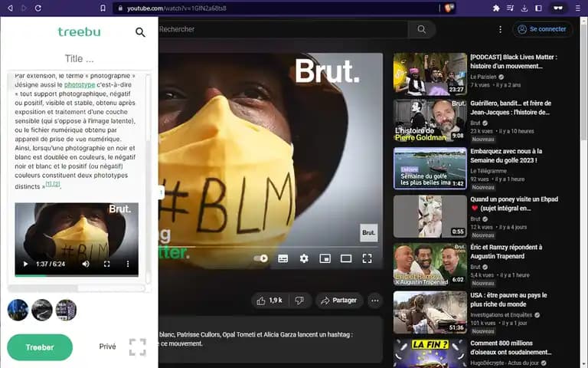588x368 pixels.
Task: Select the second dark circular avatar
Action: [42, 310]
